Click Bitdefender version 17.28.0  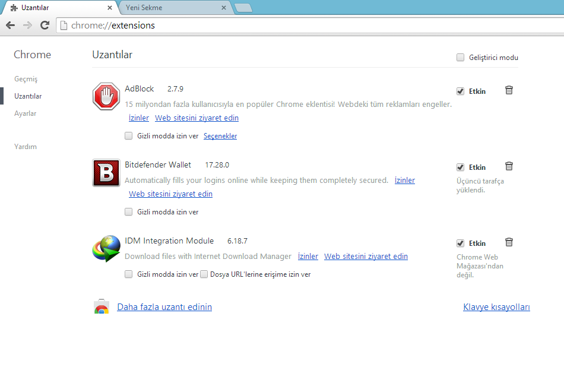coord(217,165)
